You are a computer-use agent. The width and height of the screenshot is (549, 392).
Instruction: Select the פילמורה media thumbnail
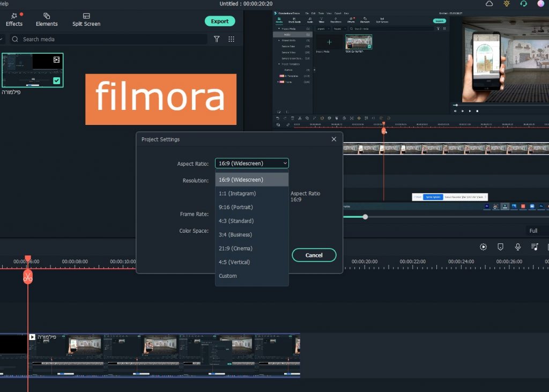tap(32, 70)
